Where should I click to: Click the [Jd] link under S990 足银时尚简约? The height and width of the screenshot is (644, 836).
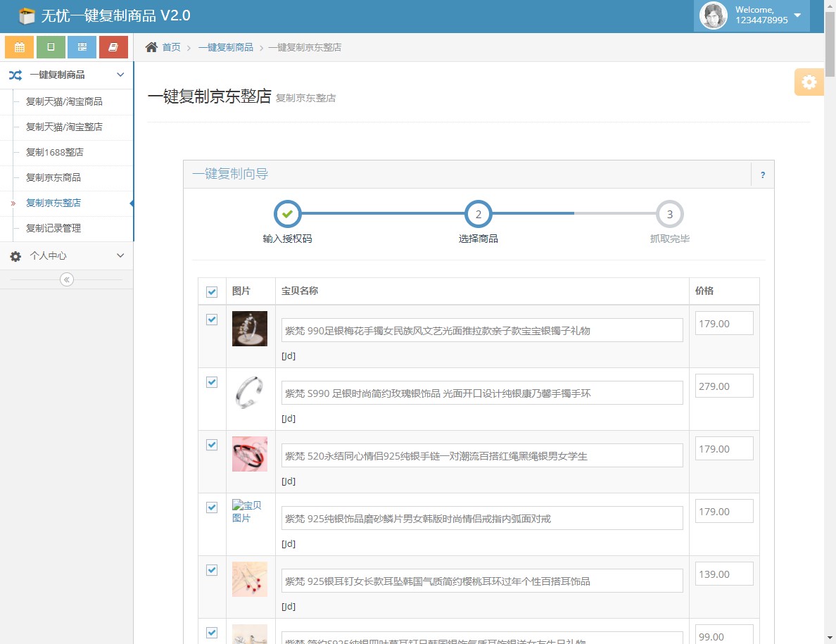(289, 419)
